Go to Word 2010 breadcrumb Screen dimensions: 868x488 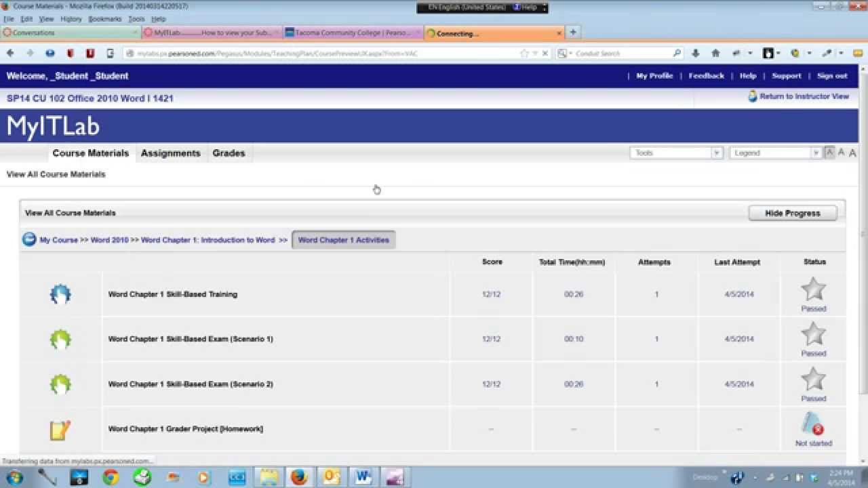110,240
